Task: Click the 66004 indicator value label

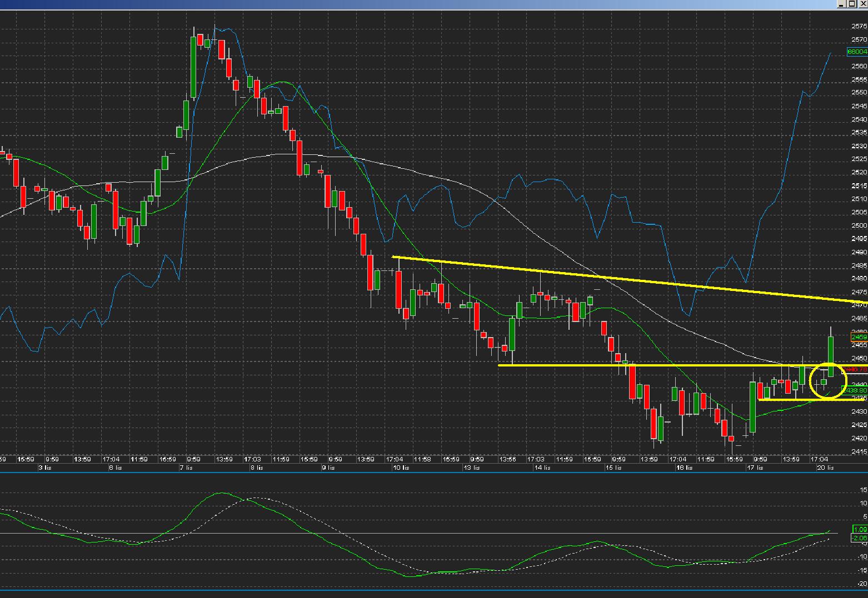Action: pos(856,52)
